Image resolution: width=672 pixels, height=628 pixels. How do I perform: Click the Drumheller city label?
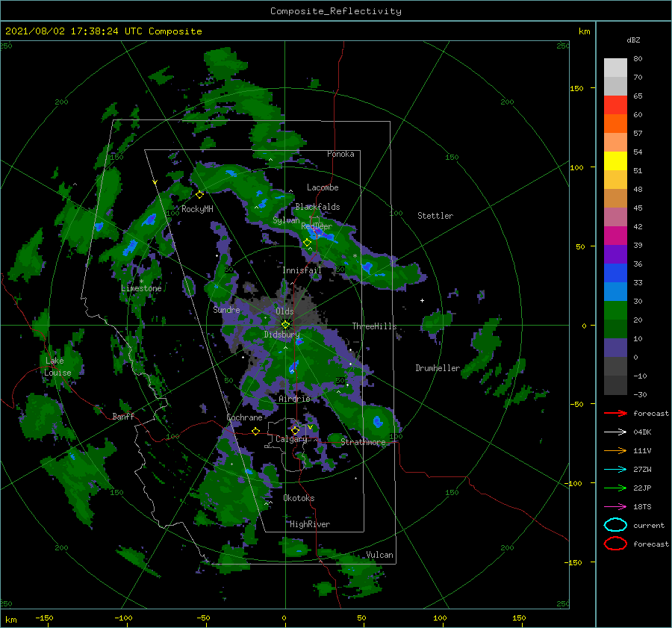(x=438, y=368)
